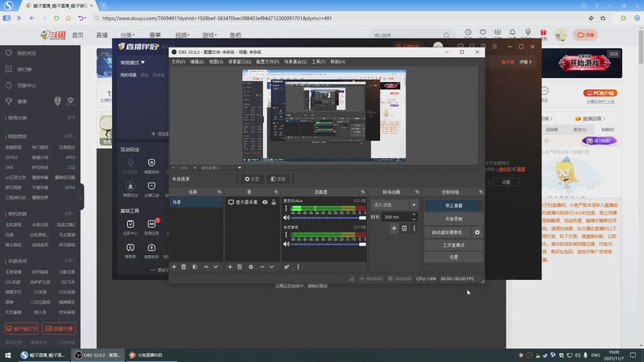This screenshot has height=362, width=644.
Task: Open audio mixer bottom three-dot menu
Action: [298, 267]
